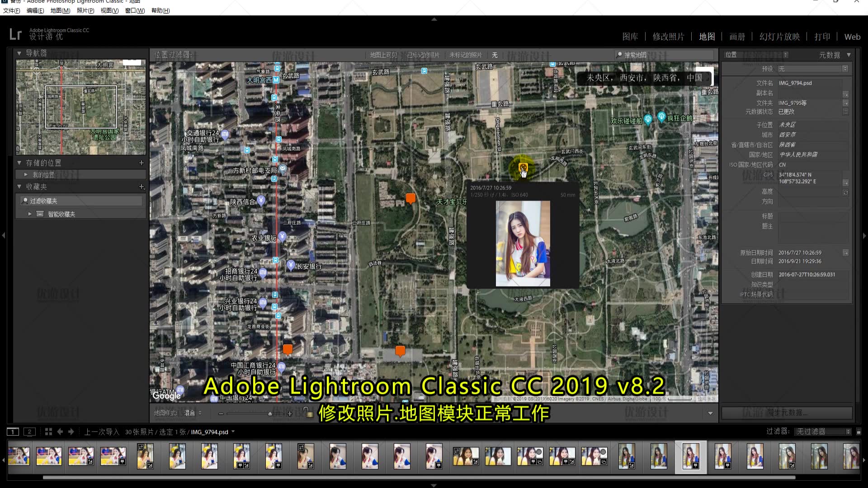Image resolution: width=868 pixels, height=488 pixels.
Task: Hide the top module panel arrow
Action: 434,19
